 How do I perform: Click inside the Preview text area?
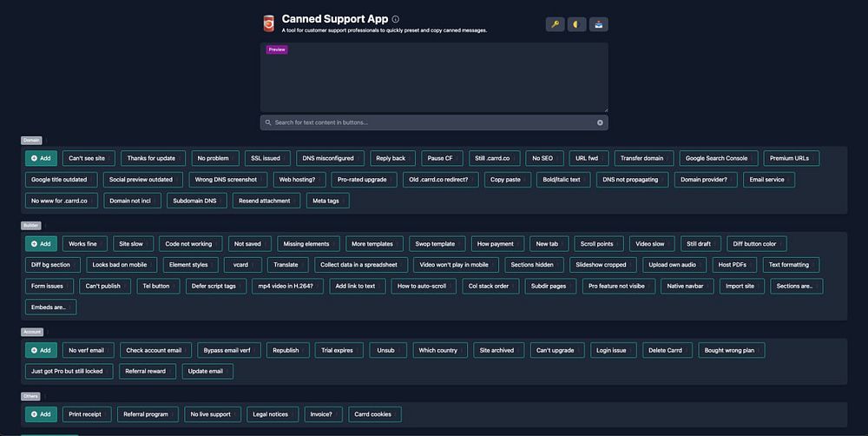tap(434, 77)
